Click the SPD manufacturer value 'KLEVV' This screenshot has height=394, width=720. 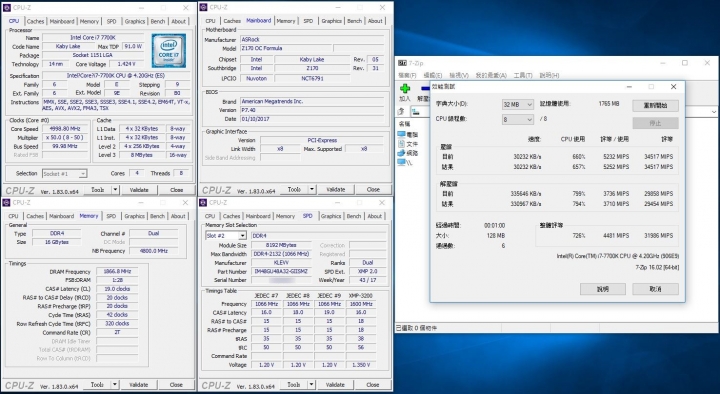pos(281,263)
